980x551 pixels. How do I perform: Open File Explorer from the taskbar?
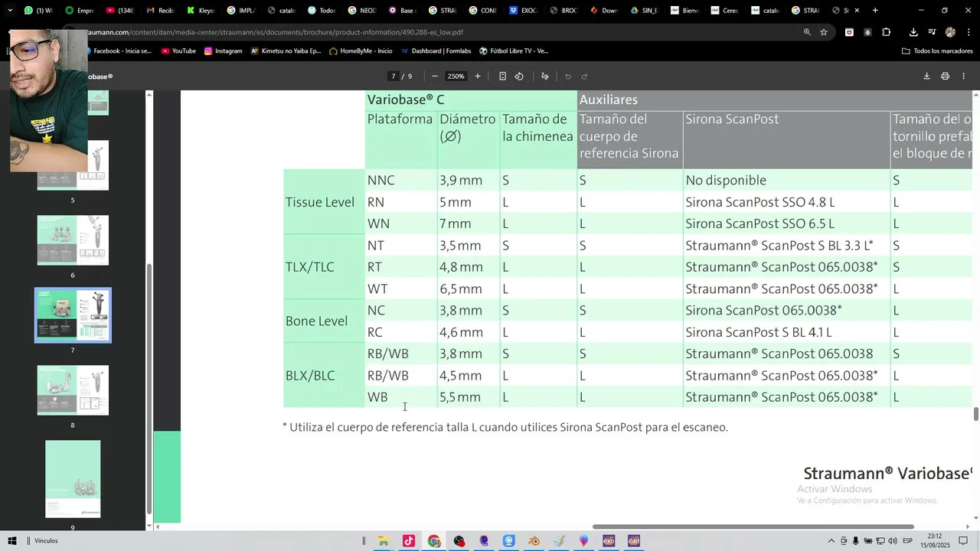pos(384,541)
